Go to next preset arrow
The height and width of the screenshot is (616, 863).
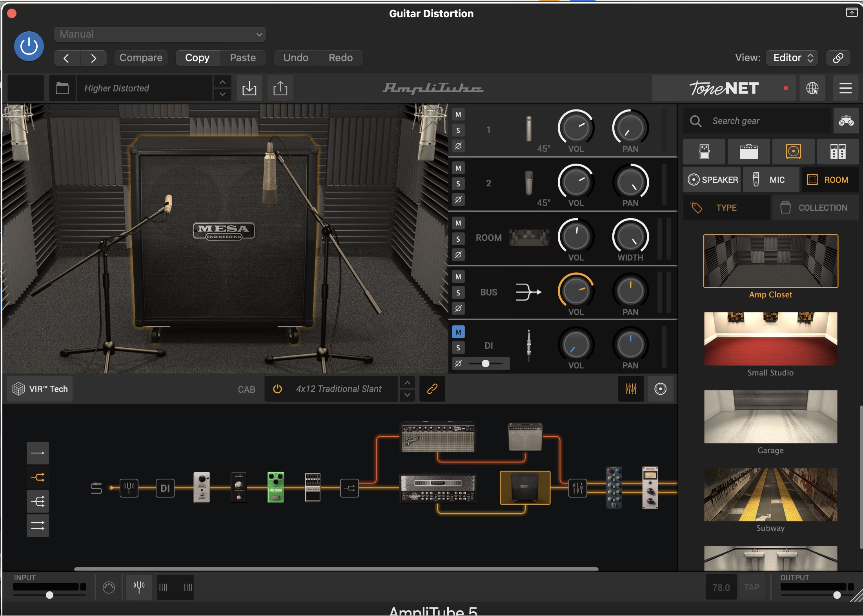click(x=93, y=58)
